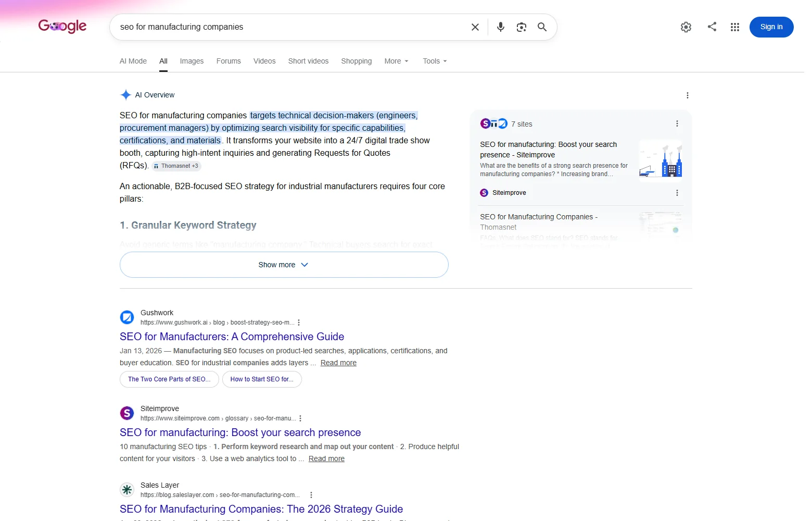Image resolution: width=812 pixels, height=521 pixels.
Task: Open search by image camera icon
Action: 521,27
